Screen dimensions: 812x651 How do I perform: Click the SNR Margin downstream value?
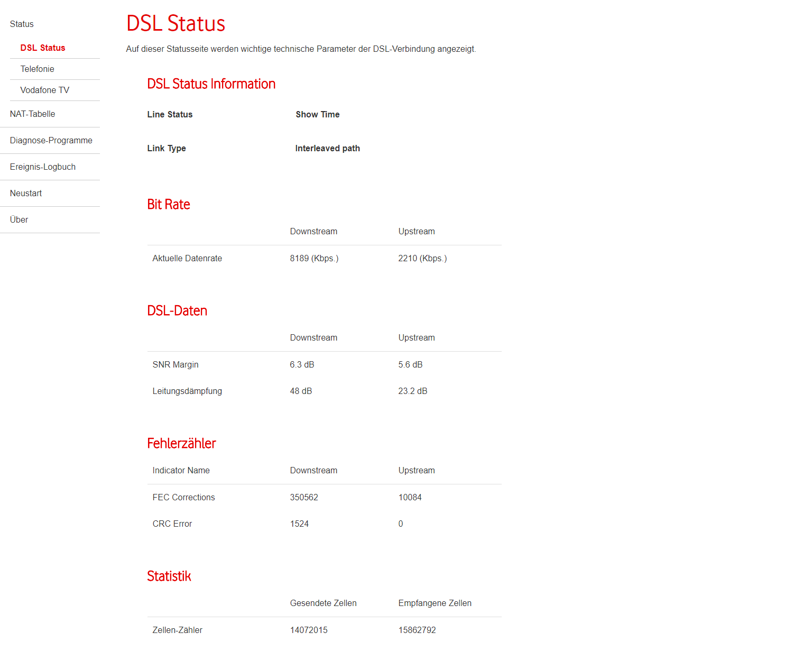tap(302, 364)
